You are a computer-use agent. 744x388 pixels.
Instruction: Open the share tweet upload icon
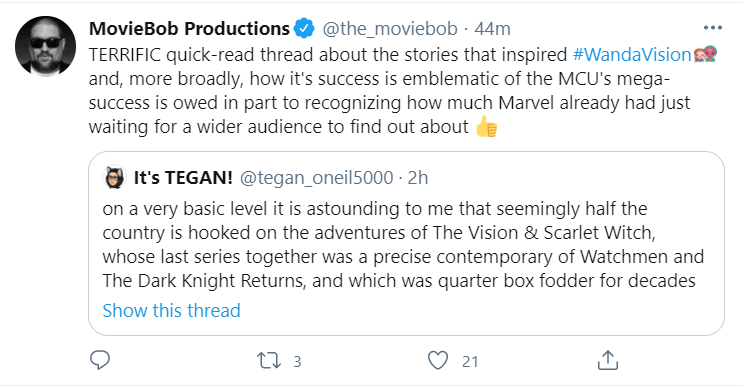pos(608,360)
